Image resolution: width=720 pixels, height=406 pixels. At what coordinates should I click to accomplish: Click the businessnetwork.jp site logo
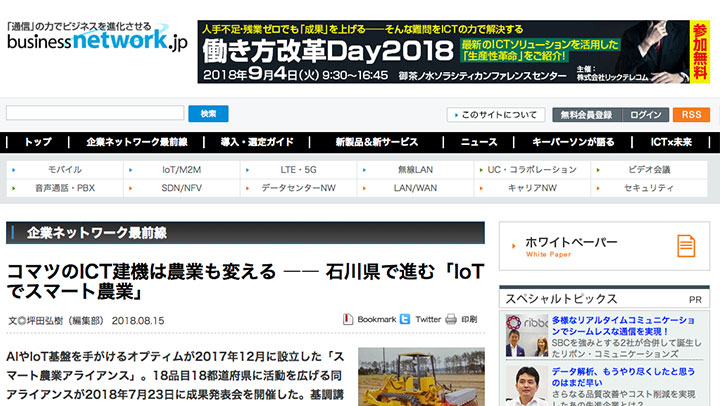tap(97, 37)
